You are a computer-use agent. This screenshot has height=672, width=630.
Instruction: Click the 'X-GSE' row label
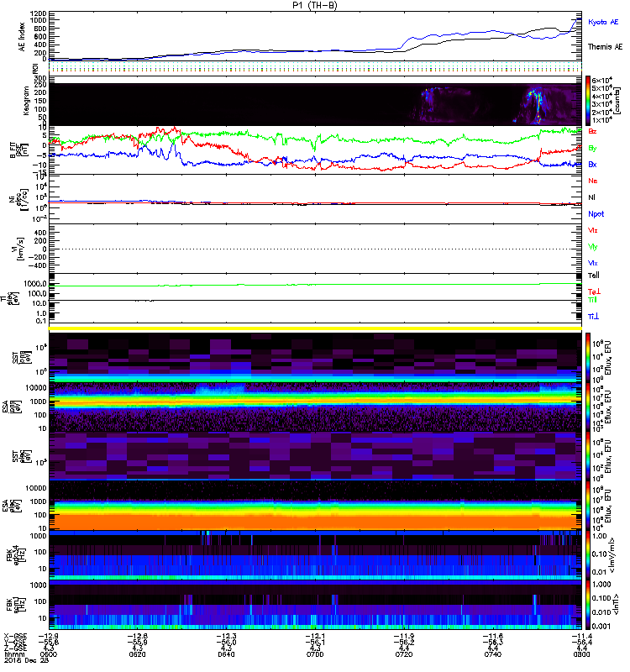(15, 637)
